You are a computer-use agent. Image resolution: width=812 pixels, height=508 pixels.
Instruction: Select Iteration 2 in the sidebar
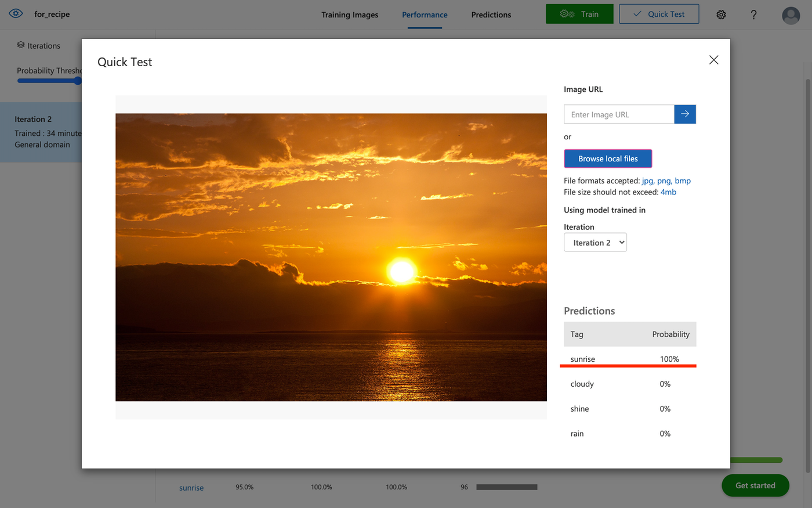tap(41, 132)
